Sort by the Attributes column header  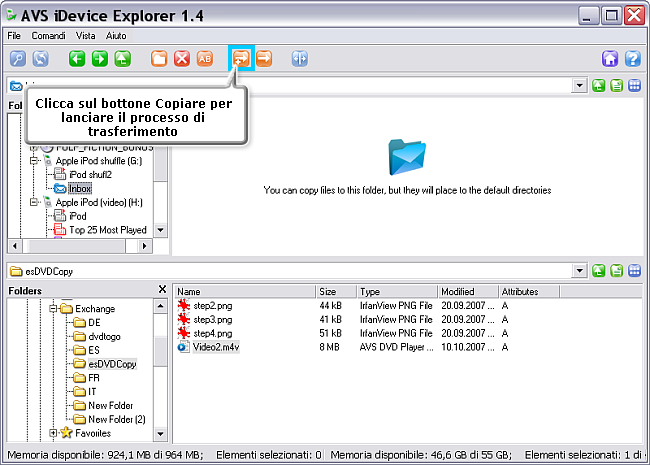529,291
